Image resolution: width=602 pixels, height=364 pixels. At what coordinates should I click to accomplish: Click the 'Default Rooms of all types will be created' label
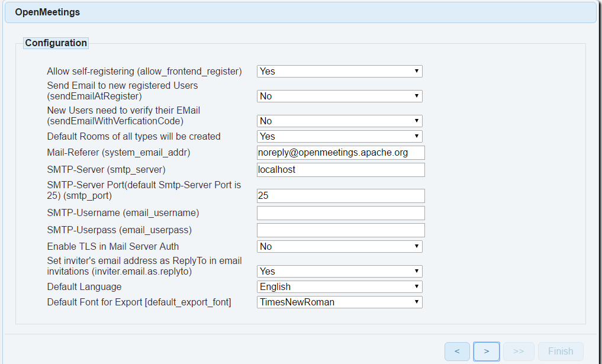[x=134, y=136]
